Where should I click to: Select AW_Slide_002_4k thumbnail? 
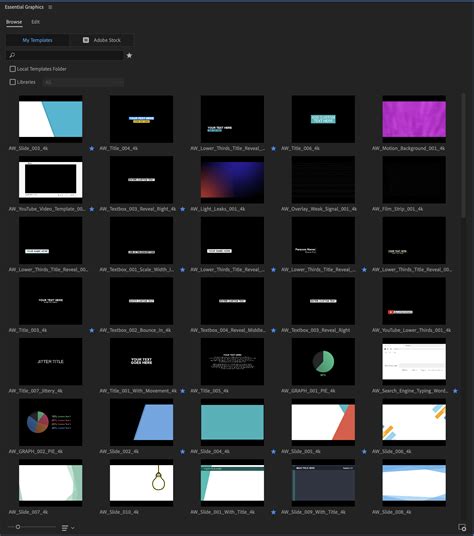point(141,422)
